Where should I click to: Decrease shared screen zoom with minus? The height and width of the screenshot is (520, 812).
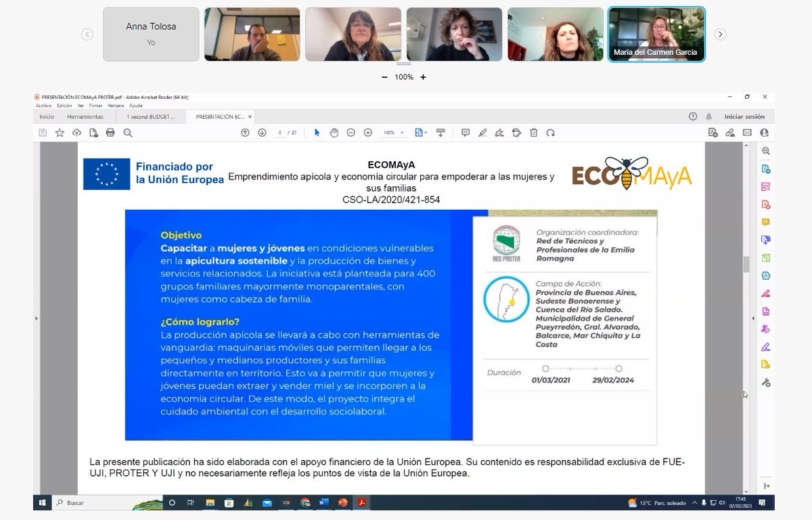point(384,77)
